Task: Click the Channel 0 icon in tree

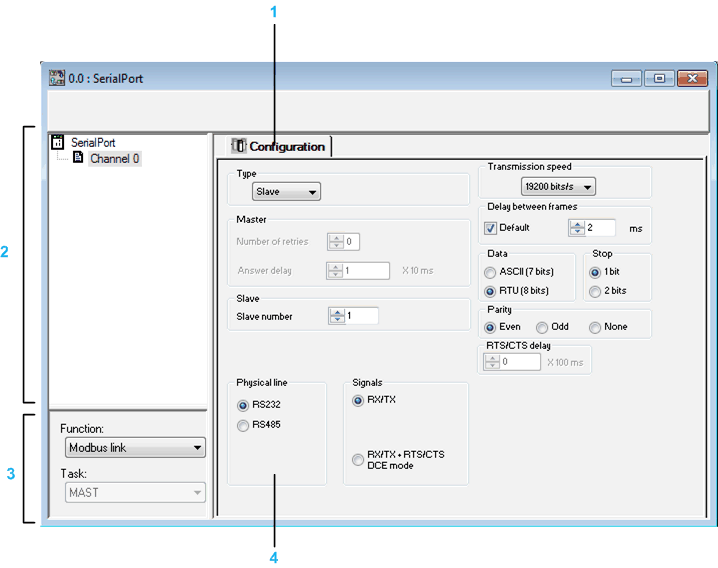Action: click(77, 158)
